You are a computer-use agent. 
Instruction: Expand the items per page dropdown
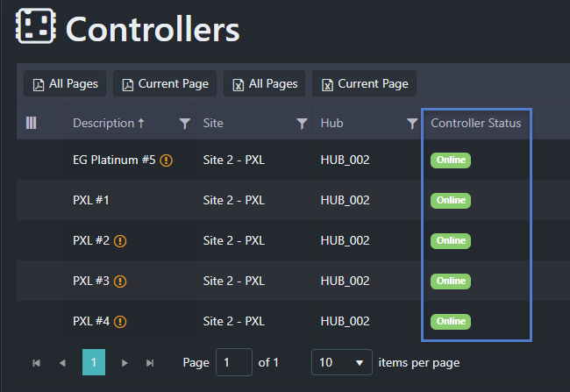point(342,362)
